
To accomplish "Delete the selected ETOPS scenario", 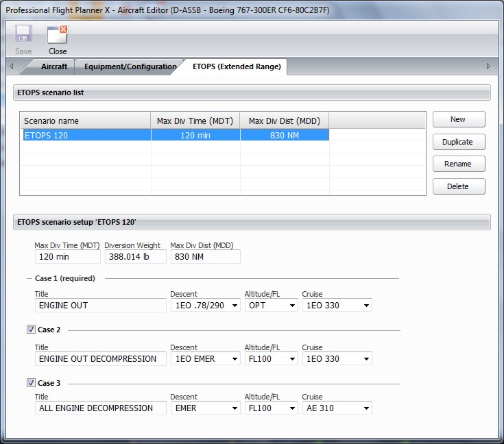I will [x=459, y=186].
